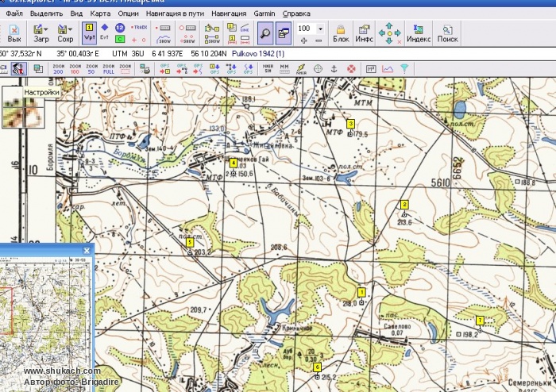Select waypoint 6 on the map
Image resolution: width=556 pixels, height=392 pixels.
318,367
